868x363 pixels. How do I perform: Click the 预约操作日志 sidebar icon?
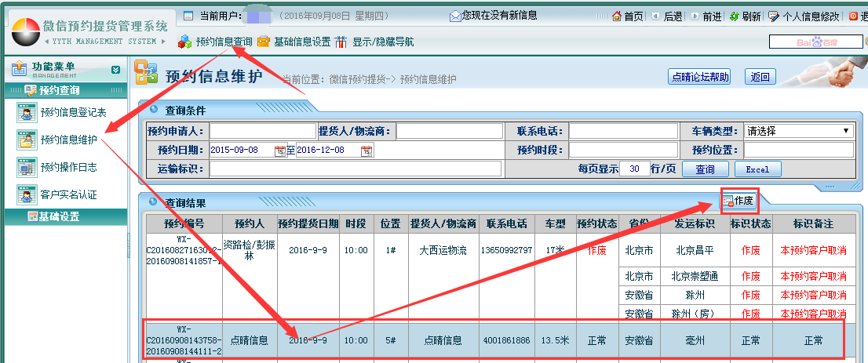click(27, 167)
